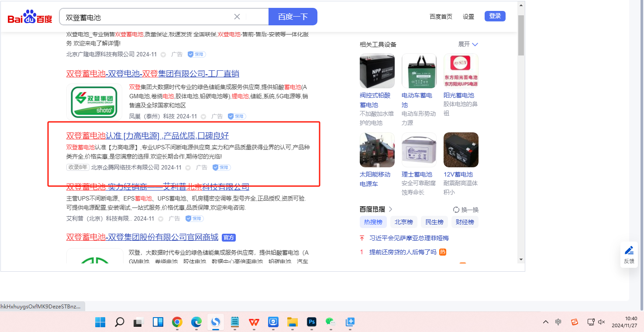
Task: Expand 相关工具设备 with the 展开 chevron
Action: (475, 45)
